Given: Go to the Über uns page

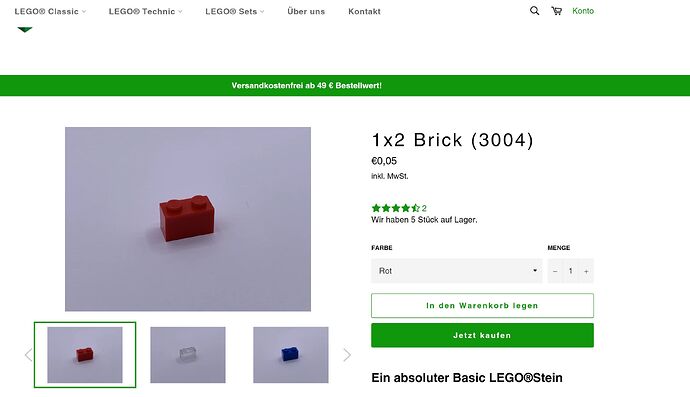Looking at the screenshot, I should [306, 11].
